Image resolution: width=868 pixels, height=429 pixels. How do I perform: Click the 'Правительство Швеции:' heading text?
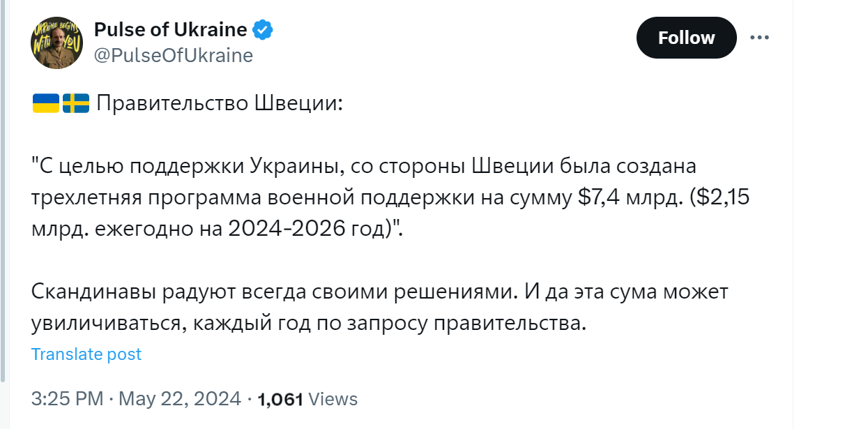[220, 105]
